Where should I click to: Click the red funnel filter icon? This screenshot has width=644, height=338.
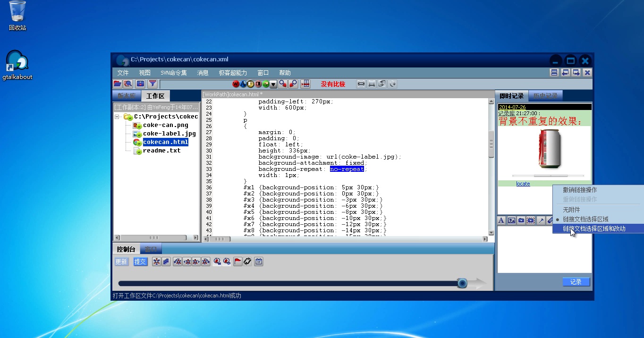pos(153,84)
